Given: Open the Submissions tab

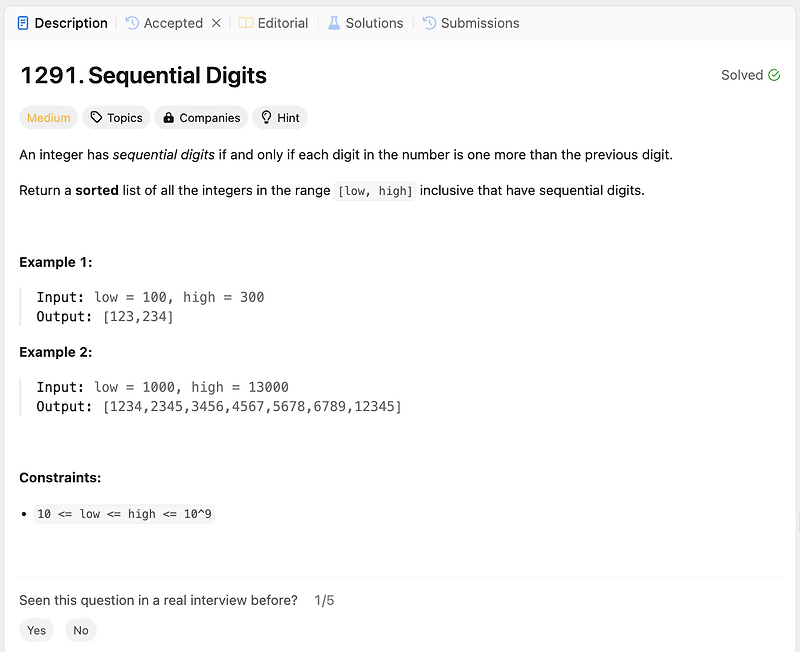Looking at the screenshot, I should pos(479,22).
